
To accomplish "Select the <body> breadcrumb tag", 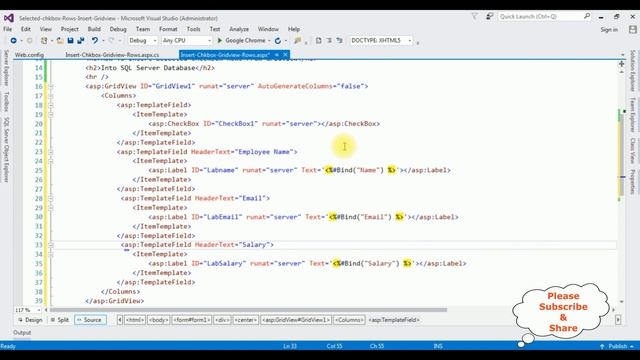I will point(158,320).
